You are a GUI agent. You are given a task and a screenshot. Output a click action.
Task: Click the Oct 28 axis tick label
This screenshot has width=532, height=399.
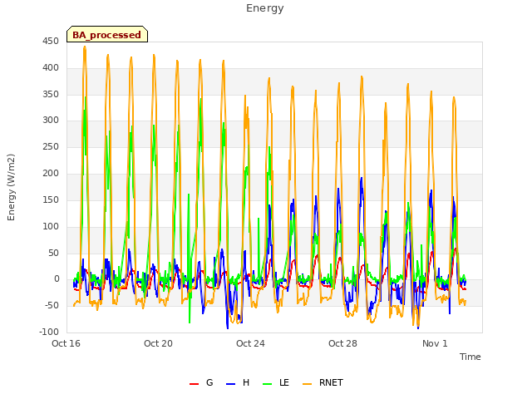342,343
